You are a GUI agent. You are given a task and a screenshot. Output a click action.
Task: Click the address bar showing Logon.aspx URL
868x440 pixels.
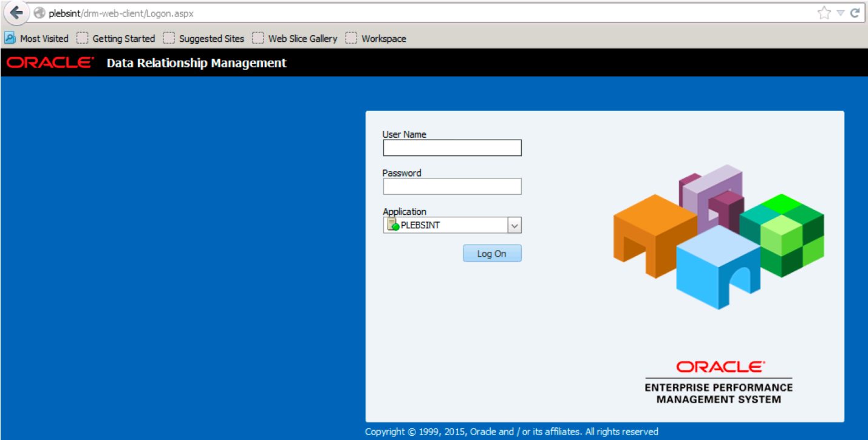point(425,13)
